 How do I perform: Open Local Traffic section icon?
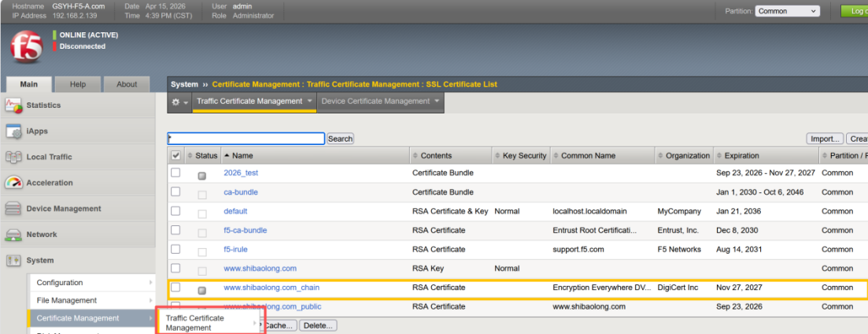[x=13, y=158]
